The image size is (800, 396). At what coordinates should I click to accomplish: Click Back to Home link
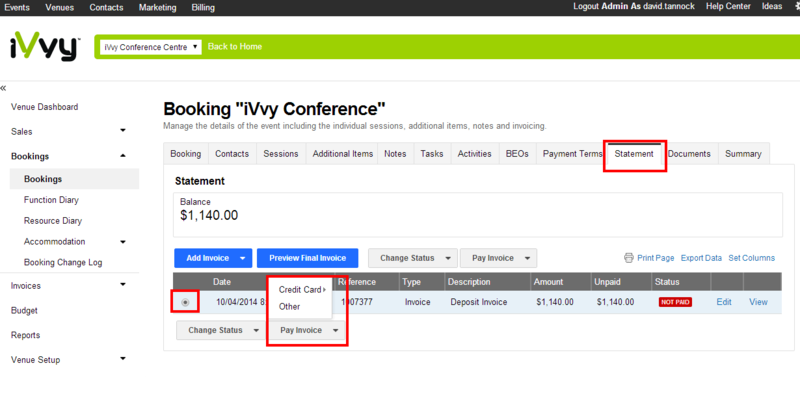pos(235,46)
